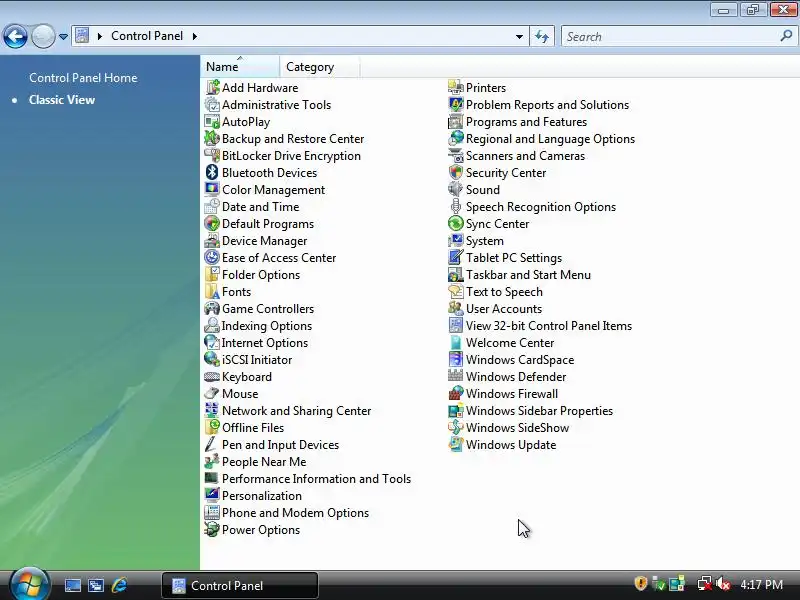Select Windows CardSpace entry

pos(512,360)
